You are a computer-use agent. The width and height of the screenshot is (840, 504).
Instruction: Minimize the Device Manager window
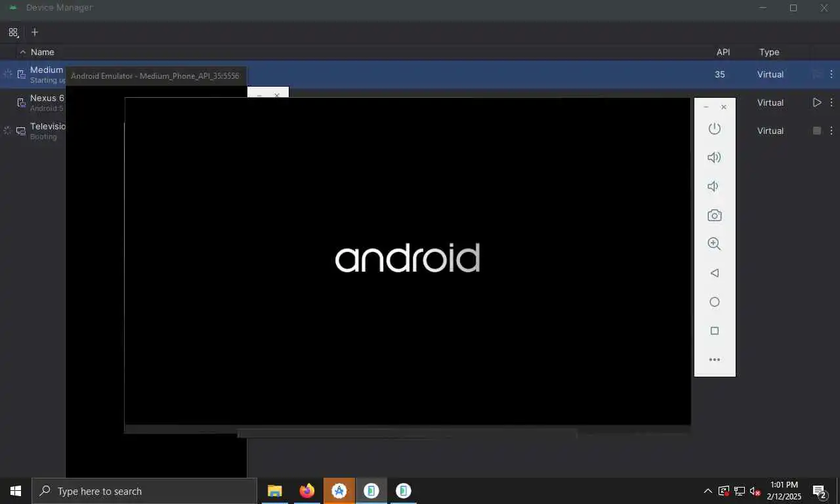(763, 8)
